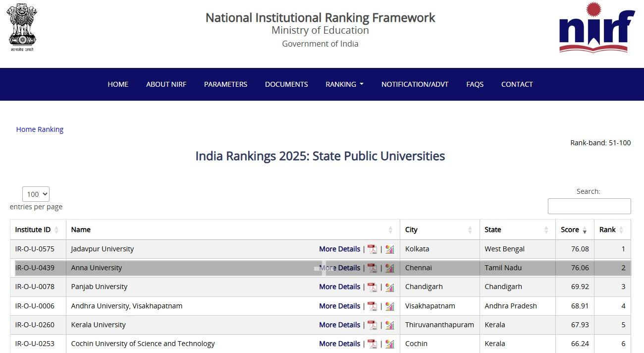Sort table by Rank column

pos(612,230)
